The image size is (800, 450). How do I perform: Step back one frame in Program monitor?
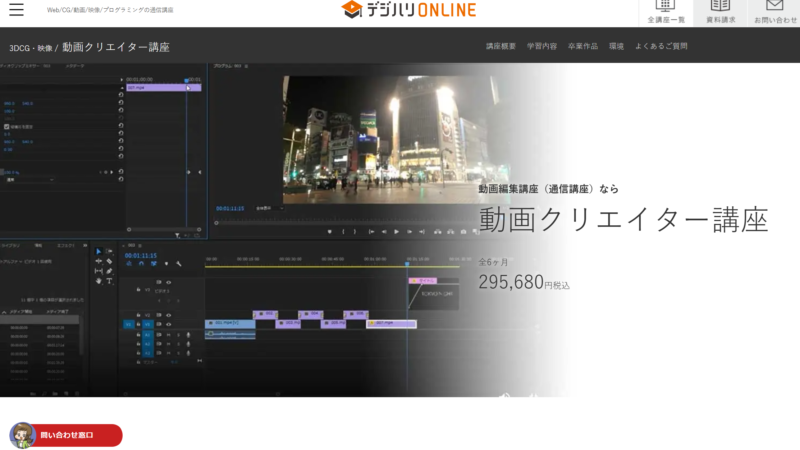(x=384, y=232)
